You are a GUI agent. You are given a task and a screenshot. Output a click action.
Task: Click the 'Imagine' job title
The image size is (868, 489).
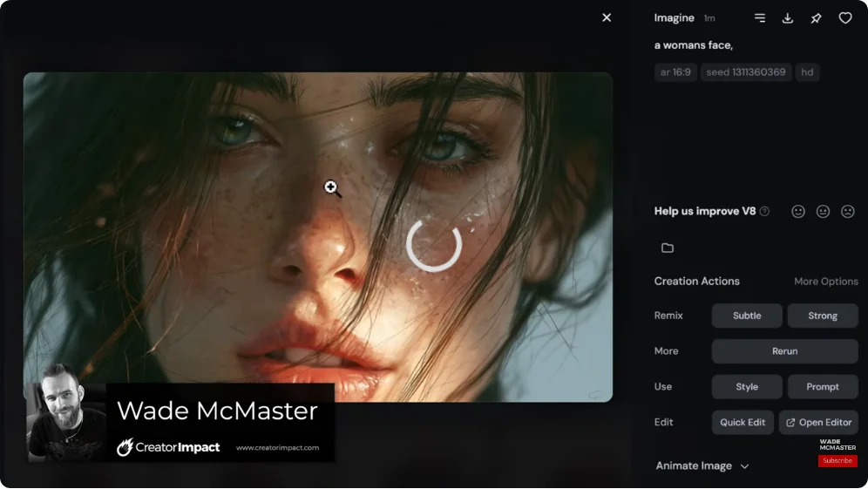tap(674, 17)
